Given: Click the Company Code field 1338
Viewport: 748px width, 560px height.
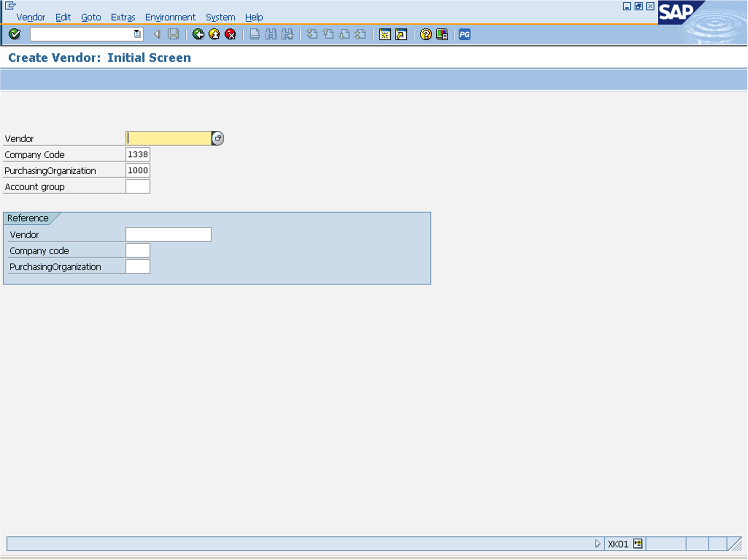Looking at the screenshot, I should coord(138,154).
